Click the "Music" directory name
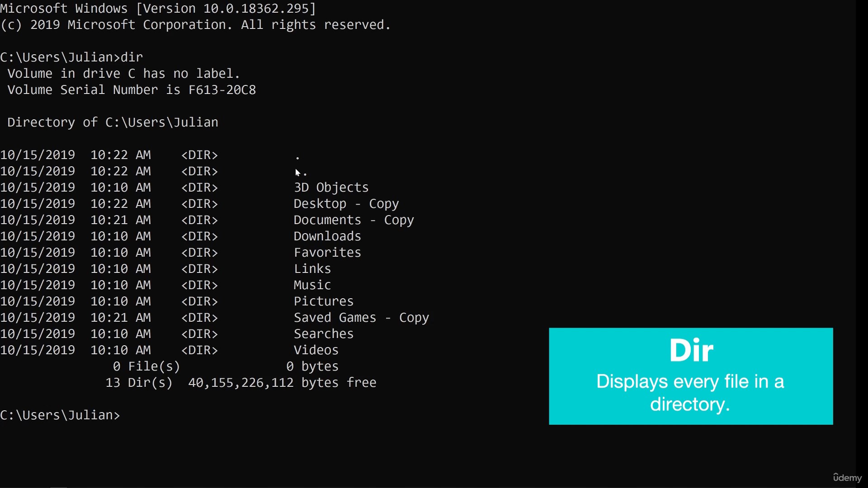This screenshot has height=488, width=868. click(x=312, y=285)
